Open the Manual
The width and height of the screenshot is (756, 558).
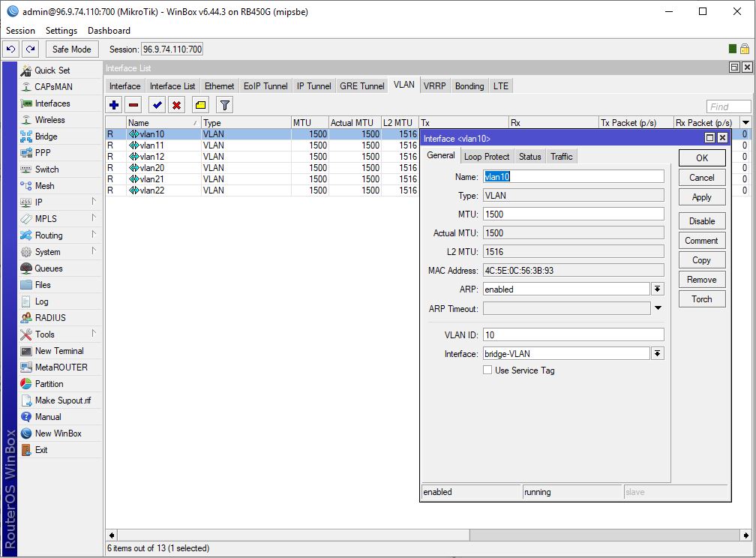(48, 417)
